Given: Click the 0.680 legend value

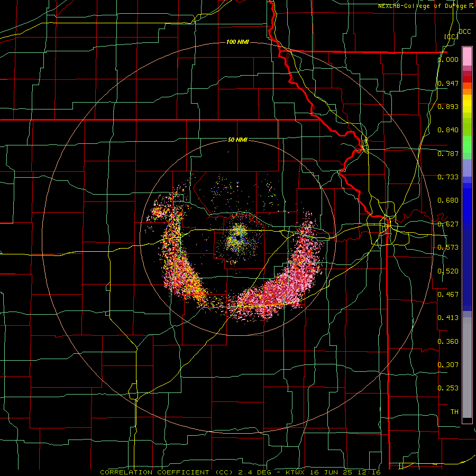Looking at the screenshot, I should tap(448, 200).
